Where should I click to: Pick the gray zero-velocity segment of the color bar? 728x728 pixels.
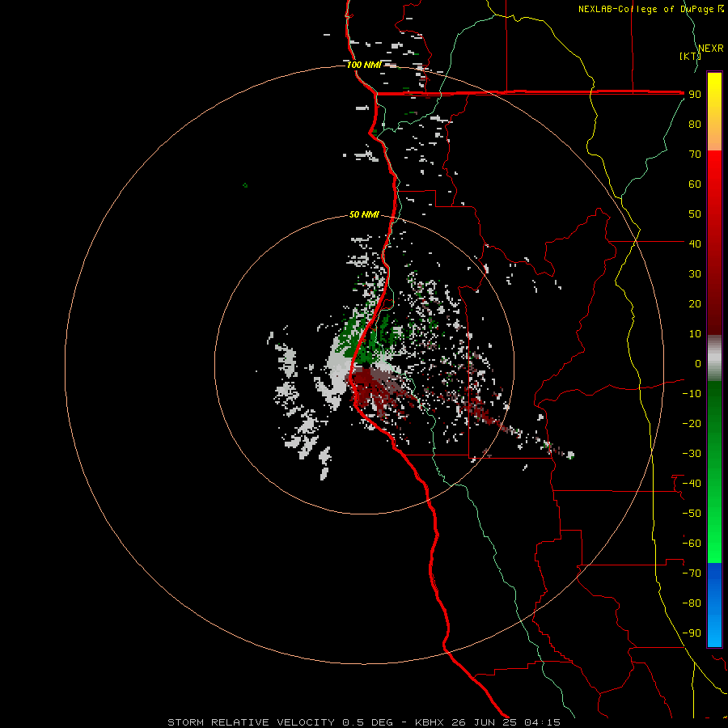click(x=714, y=358)
